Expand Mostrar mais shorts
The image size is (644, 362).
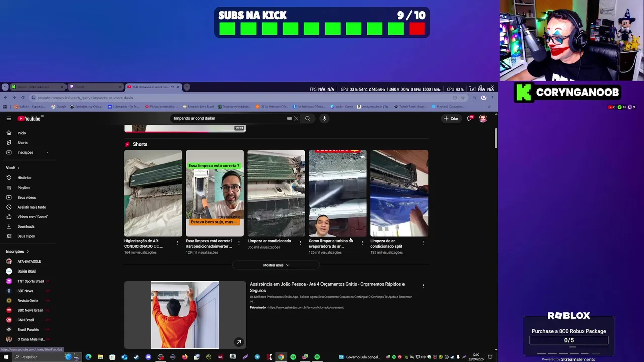tap(276, 265)
